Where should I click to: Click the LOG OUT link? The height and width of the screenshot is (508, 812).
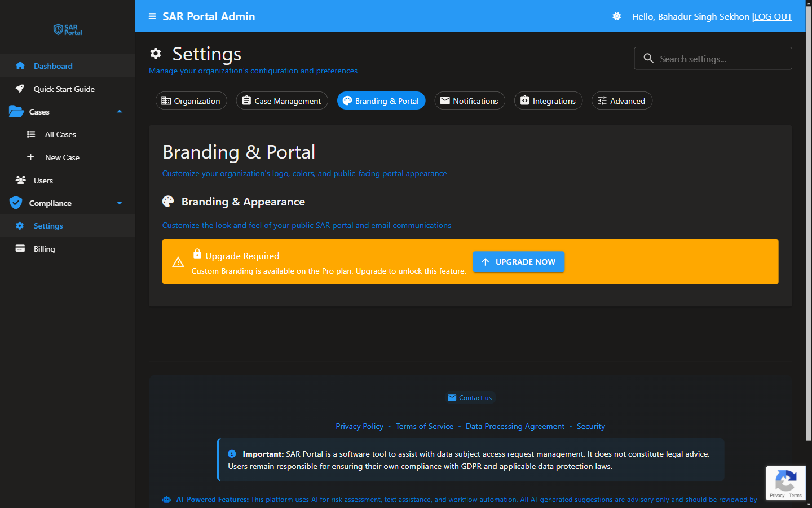773,16
